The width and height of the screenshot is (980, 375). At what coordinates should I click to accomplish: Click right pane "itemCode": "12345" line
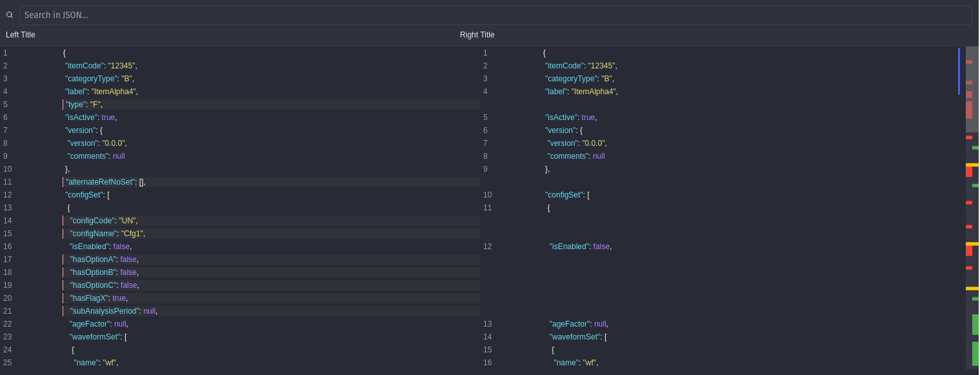click(581, 66)
